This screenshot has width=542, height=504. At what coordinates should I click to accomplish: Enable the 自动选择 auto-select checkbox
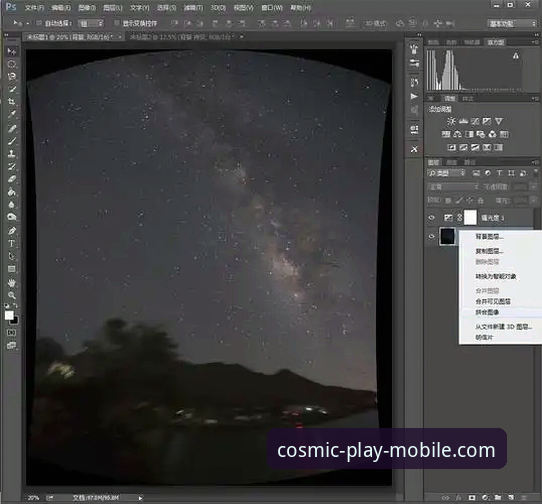tap(39, 23)
